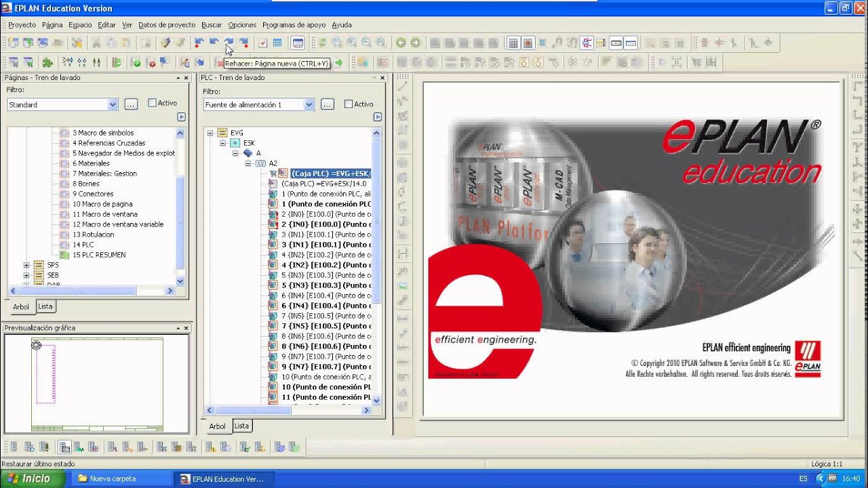Open the Standard filter dropdown
This screenshot has height=488, width=868.
113,104
